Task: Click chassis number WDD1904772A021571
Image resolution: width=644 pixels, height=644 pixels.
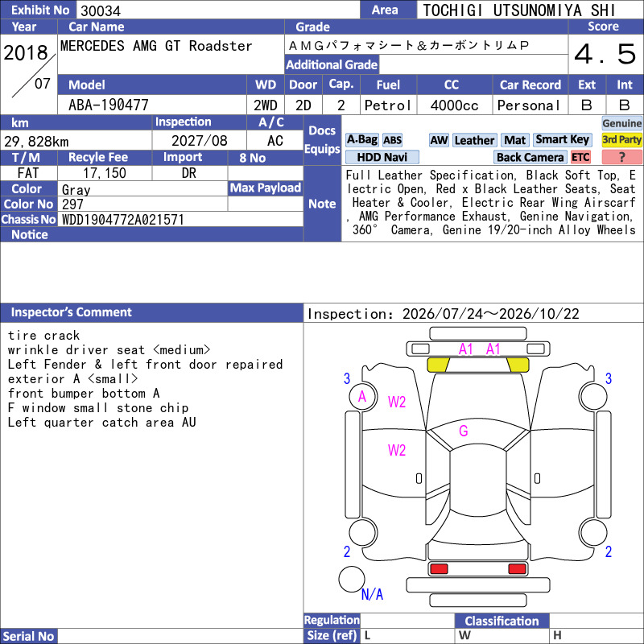Action: pyautogui.click(x=122, y=220)
